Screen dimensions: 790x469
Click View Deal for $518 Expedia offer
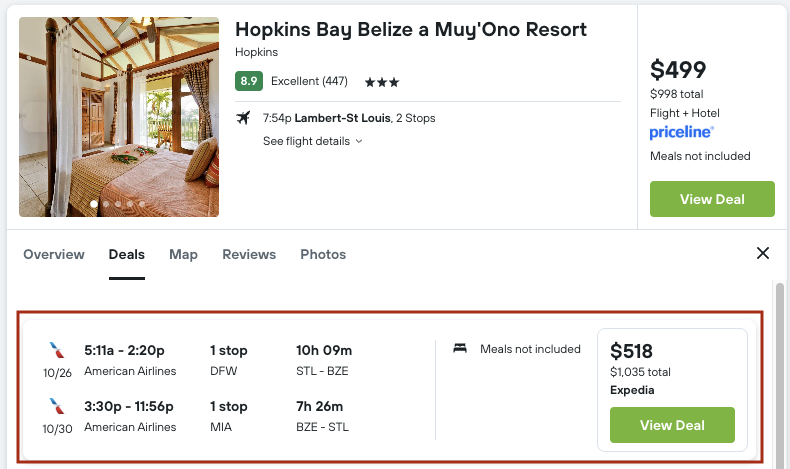tap(672, 425)
